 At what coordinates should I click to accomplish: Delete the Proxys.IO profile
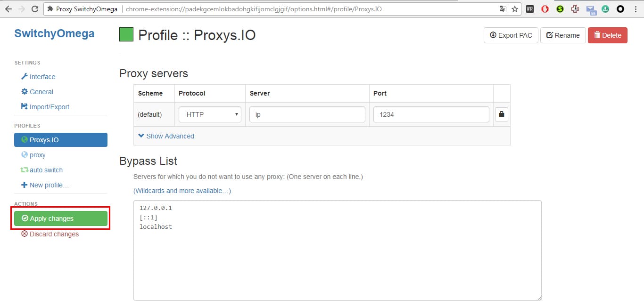[x=608, y=35]
